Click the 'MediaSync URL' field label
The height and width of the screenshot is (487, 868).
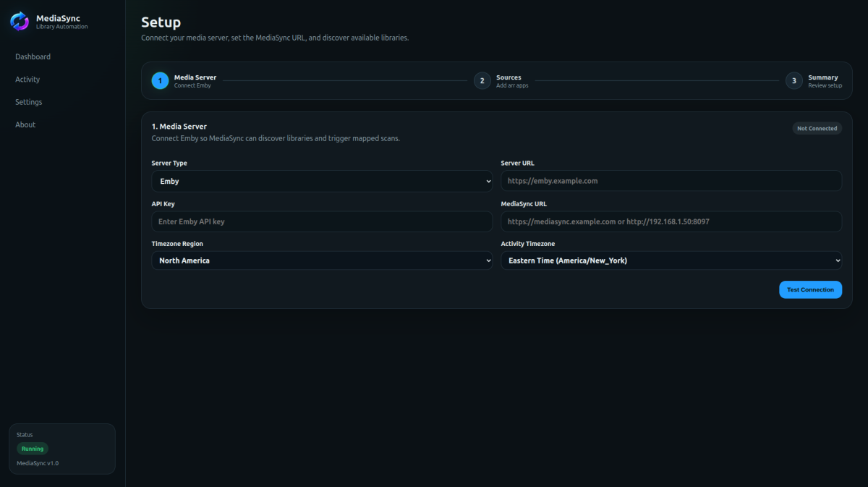click(x=524, y=204)
